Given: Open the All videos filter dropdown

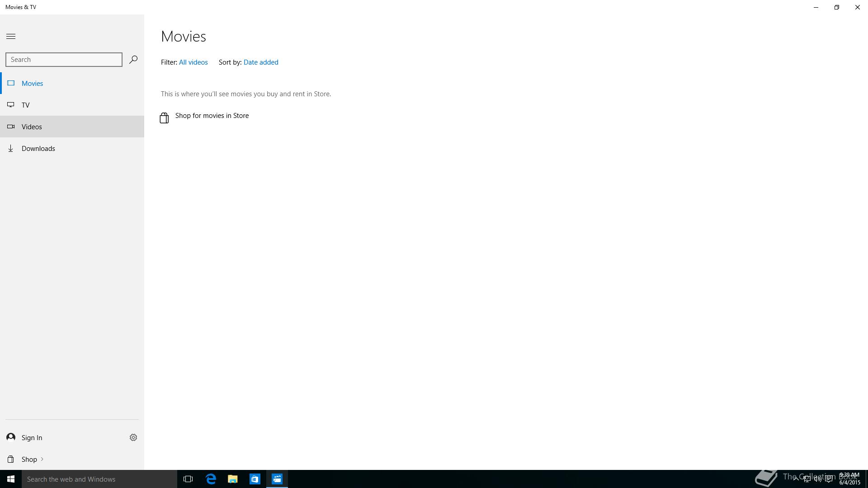Looking at the screenshot, I should (x=193, y=62).
